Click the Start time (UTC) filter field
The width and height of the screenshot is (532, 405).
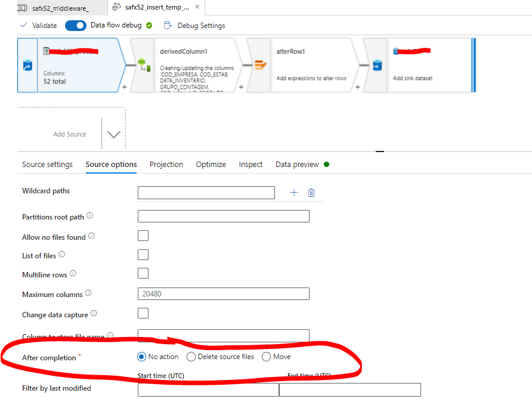click(208, 389)
